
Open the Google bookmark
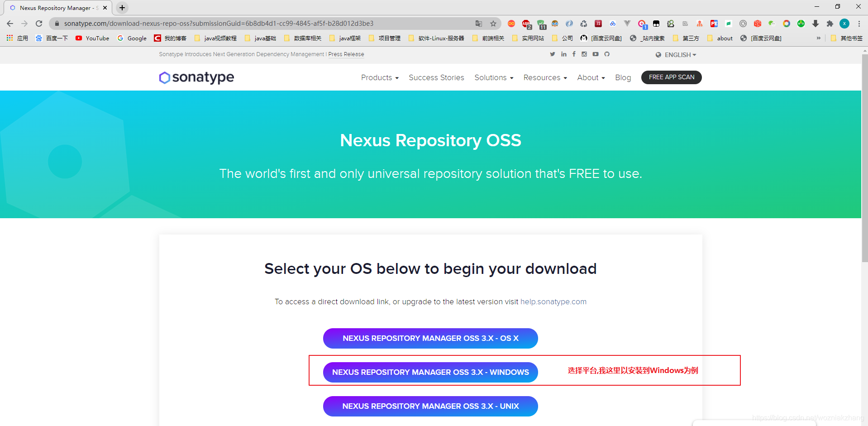132,38
